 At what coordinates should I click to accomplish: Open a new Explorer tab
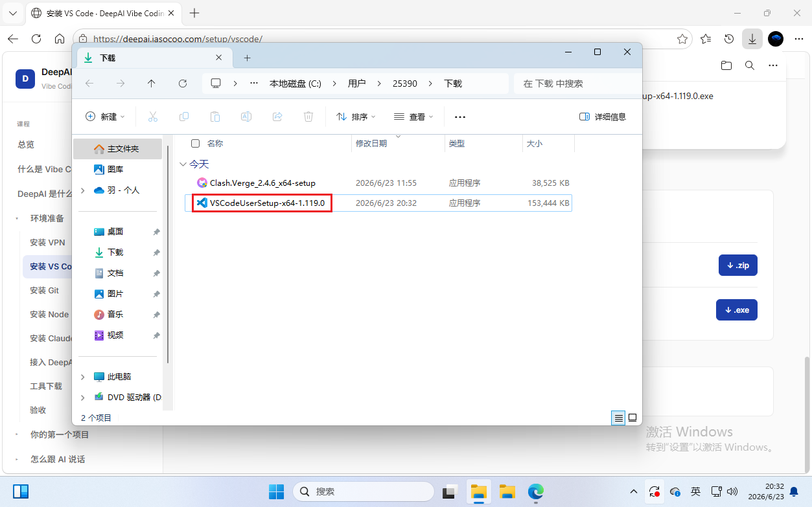pos(247,58)
